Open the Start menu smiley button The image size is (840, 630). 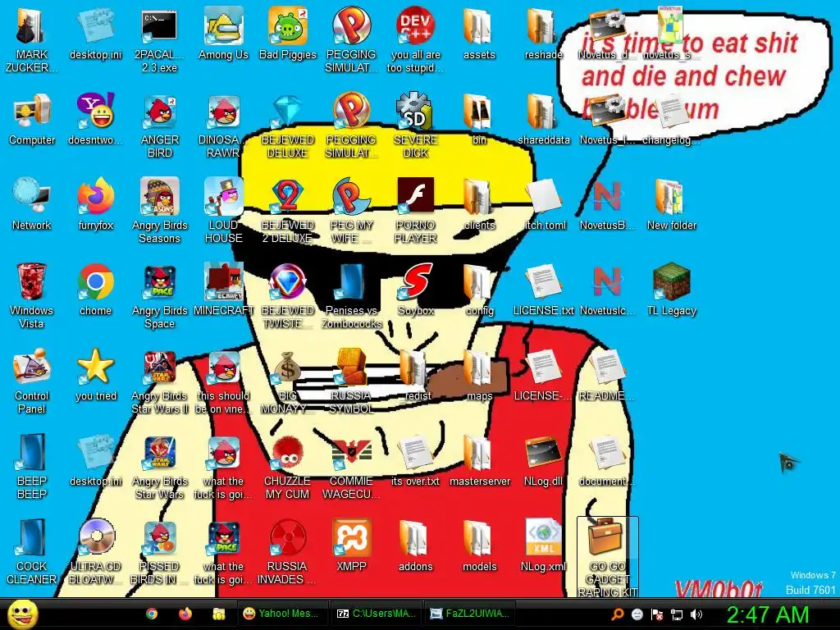pos(22,614)
